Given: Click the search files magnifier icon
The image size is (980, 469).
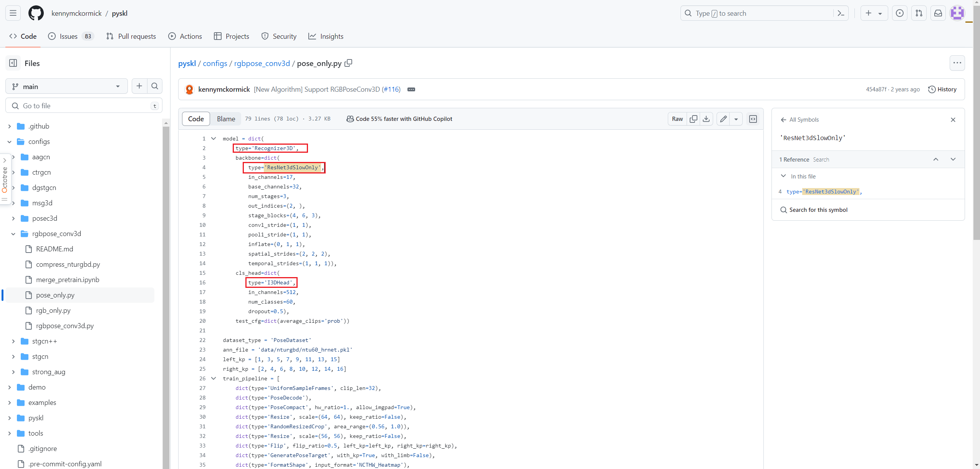Looking at the screenshot, I should [x=155, y=86].
